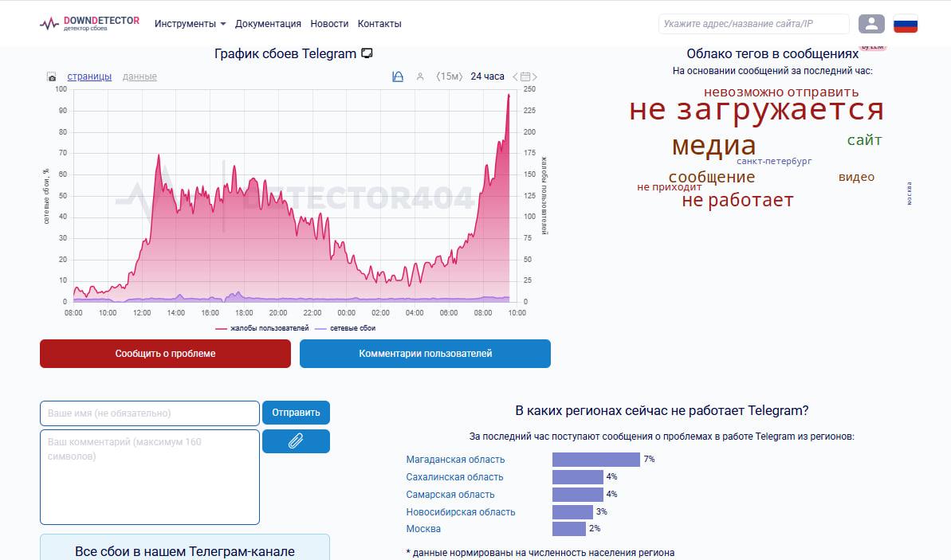Screen dimensions: 951x560
Task: Click the Магаданская область 7% bar
Action: click(x=596, y=460)
